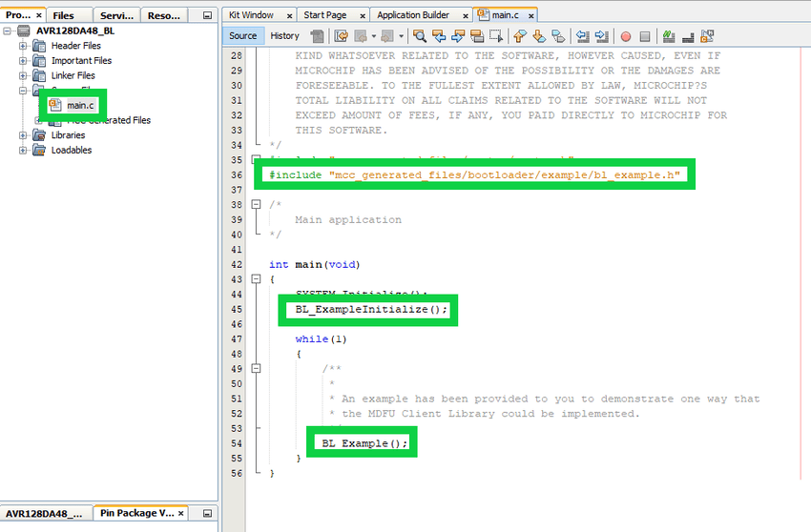Click the Toggle Bookmark toolbar icon
The image size is (811, 532).
(559, 36)
